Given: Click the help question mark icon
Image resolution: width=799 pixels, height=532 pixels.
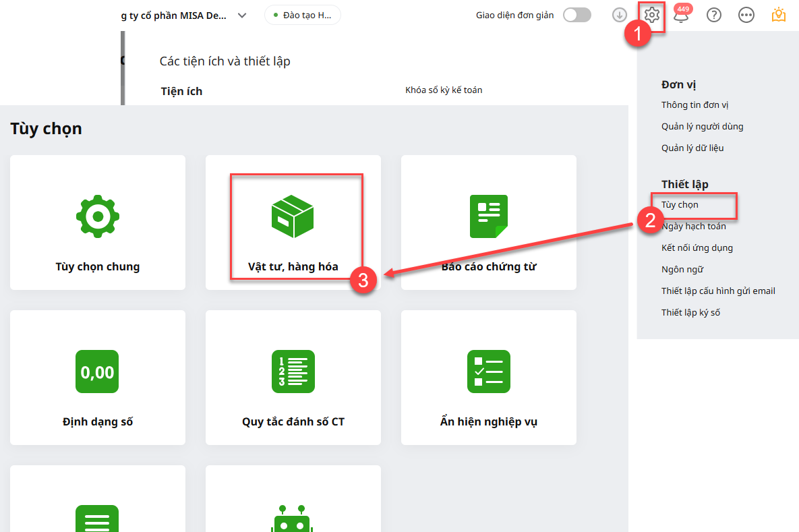Looking at the screenshot, I should pyautogui.click(x=714, y=15).
